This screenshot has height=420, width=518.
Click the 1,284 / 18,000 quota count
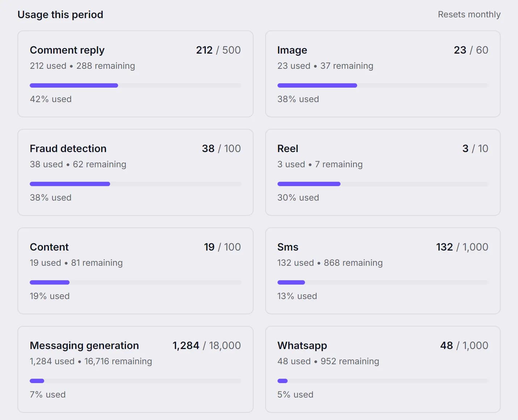tap(206, 345)
